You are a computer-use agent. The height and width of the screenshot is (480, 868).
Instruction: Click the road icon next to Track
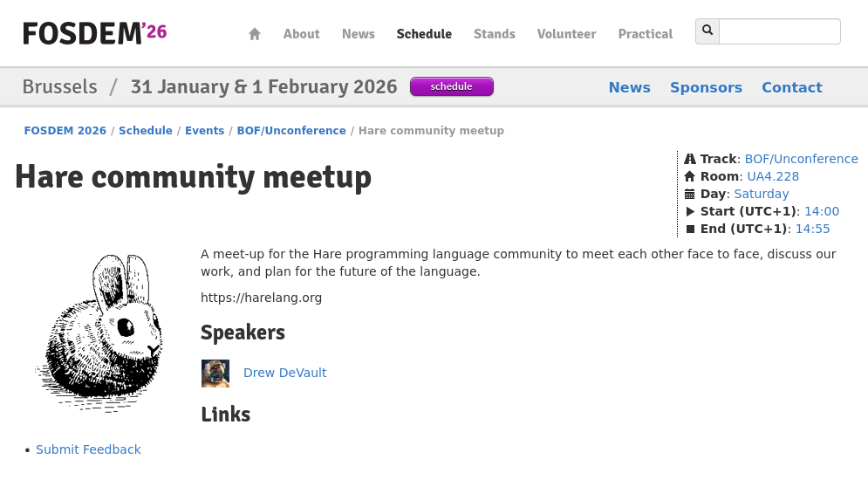coord(690,159)
